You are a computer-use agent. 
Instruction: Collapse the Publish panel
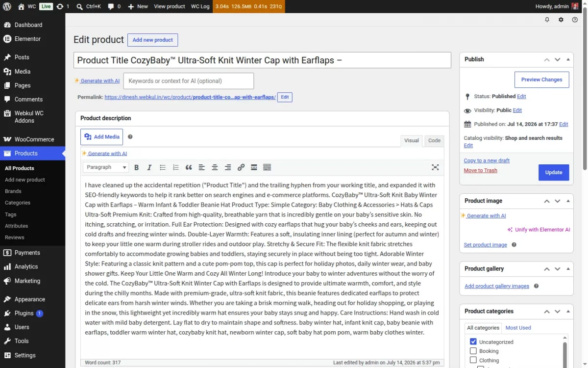tap(568, 59)
